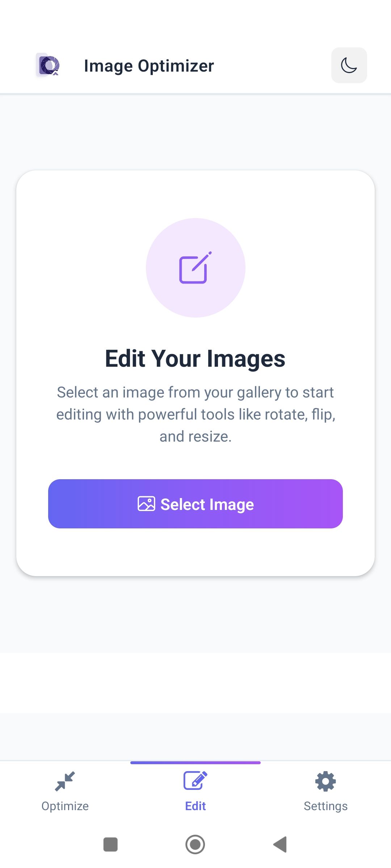
Task: Click the Edit Your Images heading
Action: pyautogui.click(x=195, y=358)
